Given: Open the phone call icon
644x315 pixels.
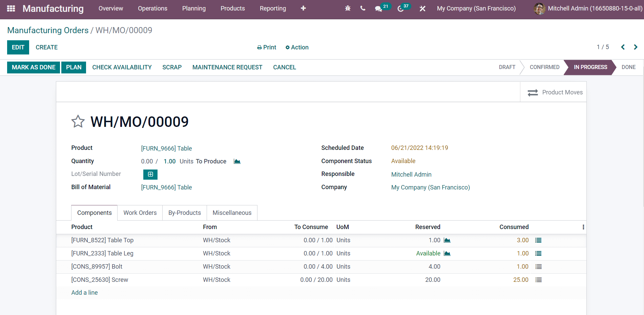Looking at the screenshot, I should pos(363,8).
